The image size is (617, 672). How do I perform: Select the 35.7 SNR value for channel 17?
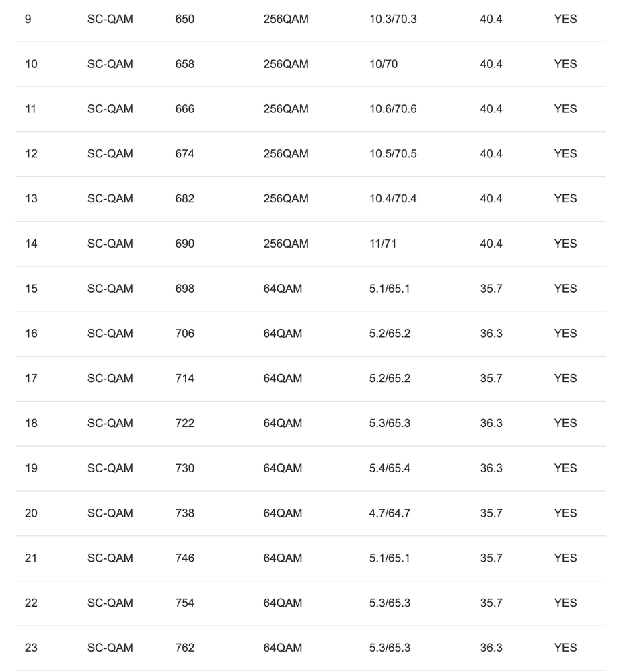[x=491, y=379]
